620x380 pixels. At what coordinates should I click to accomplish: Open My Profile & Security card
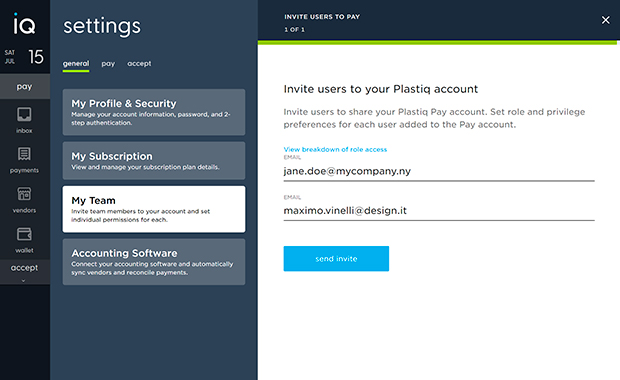(x=154, y=112)
